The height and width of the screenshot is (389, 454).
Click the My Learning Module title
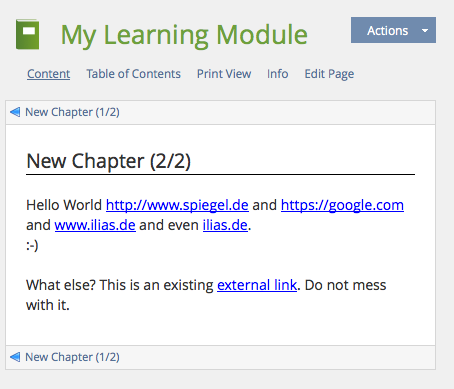pos(184,35)
